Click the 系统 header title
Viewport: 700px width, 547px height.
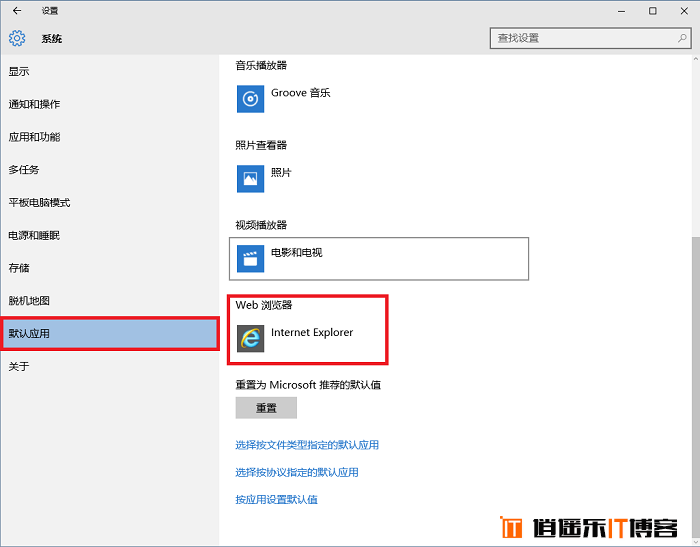click(x=52, y=39)
